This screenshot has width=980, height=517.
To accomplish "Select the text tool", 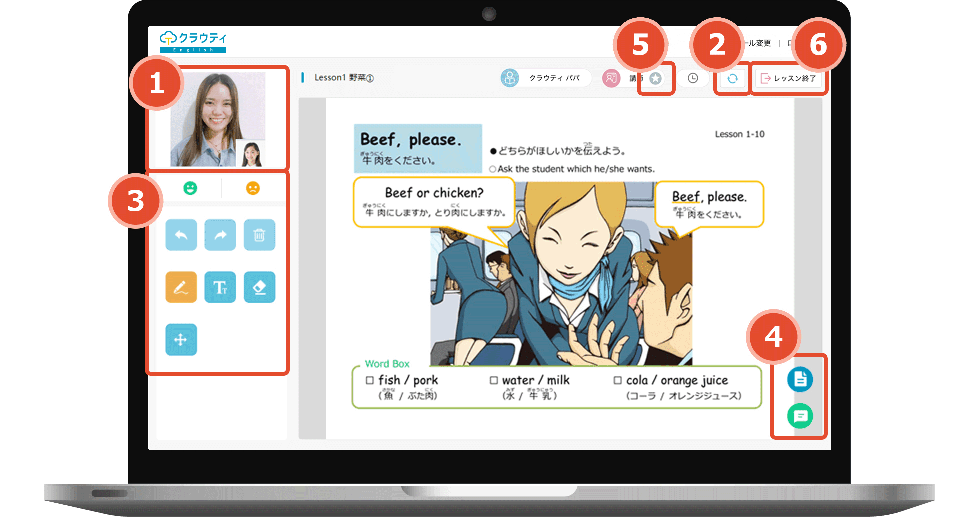I will click(220, 287).
